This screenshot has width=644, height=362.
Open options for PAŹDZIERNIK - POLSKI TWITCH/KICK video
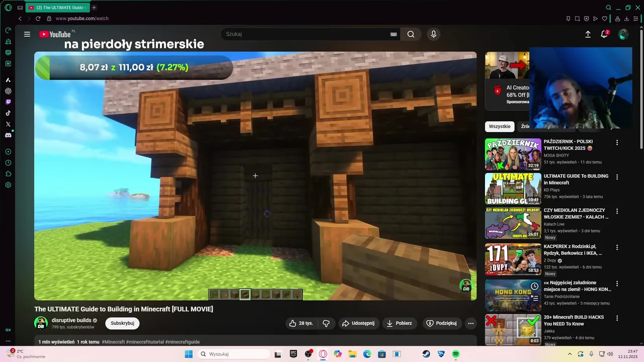coord(617,143)
